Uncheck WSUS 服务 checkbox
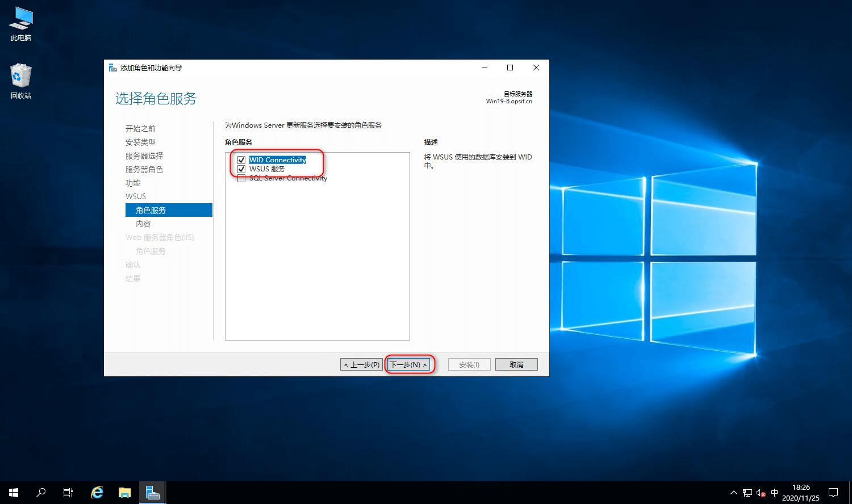Screen dimensions: 852x504 pyautogui.click(x=241, y=169)
